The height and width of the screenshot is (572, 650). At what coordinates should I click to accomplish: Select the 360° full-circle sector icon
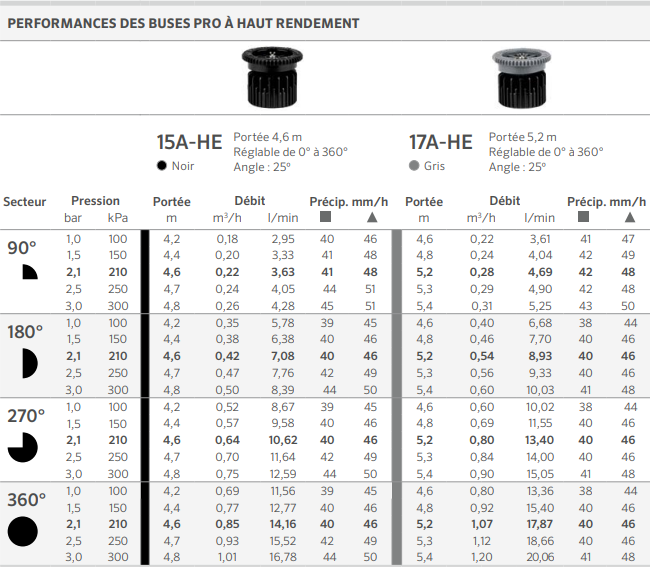pos(23,531)
